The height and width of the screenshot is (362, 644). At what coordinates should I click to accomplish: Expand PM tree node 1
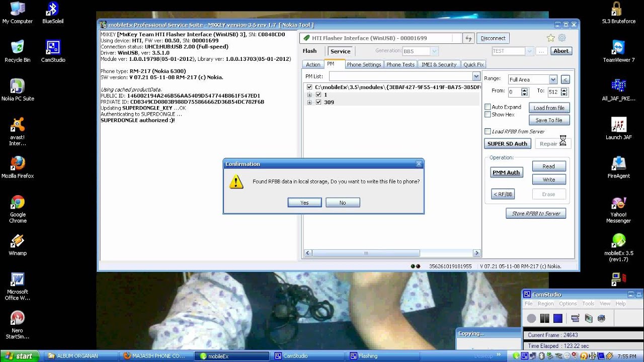[309, 95]
